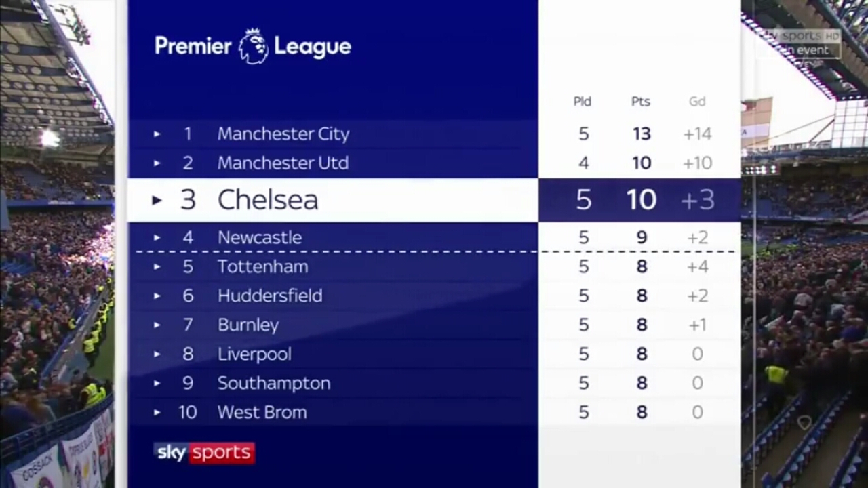Click the Premier League title text

(x=253, y=46)
